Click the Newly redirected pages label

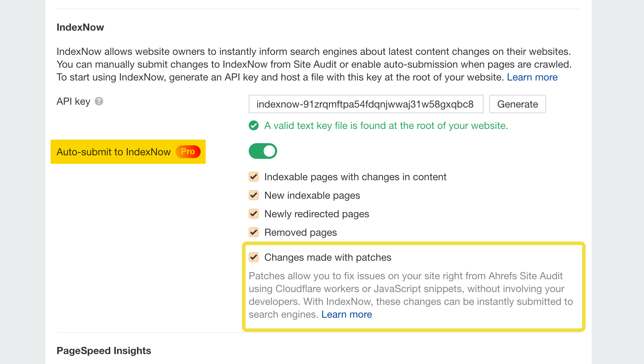click(x=317, y=214)
